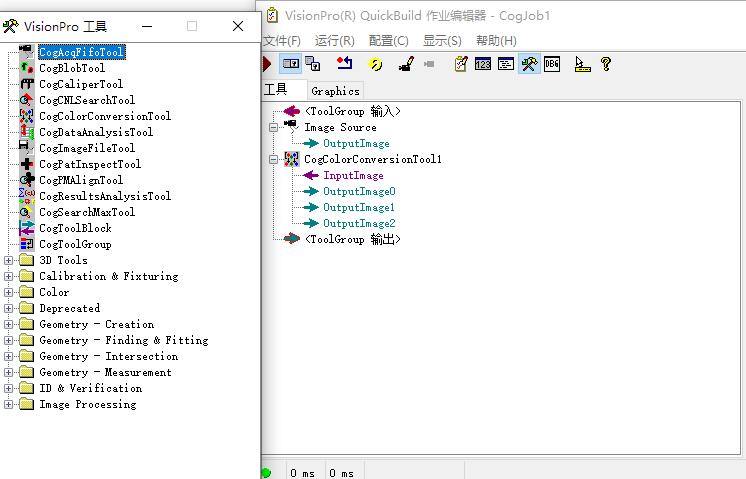746x479 pixels.
Task: Select the OutputImage2 terminal
Action: tap(359, 224)
